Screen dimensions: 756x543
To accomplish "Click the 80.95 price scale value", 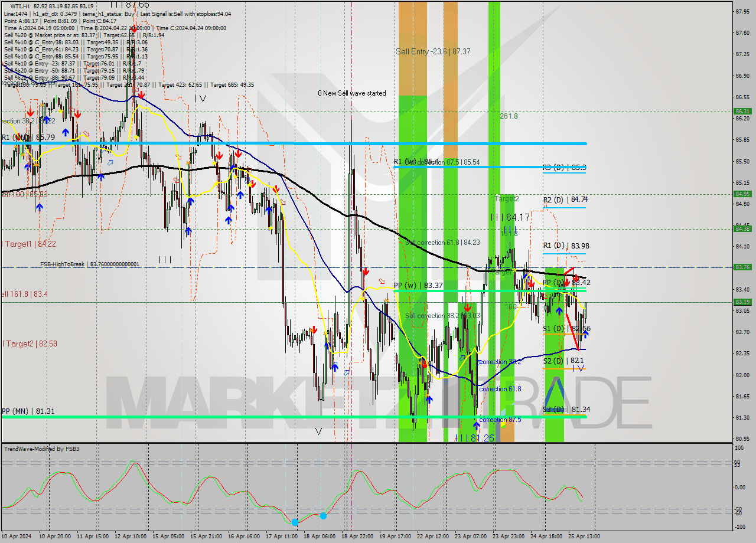I will (x=742, y=439).
